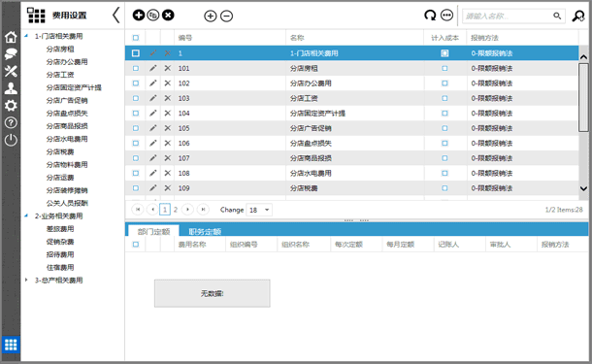Image resolution: width=592 pixels, height=364 pixels.
Task: Check the row selector for row 105
Action: click(x=136, y=128)
